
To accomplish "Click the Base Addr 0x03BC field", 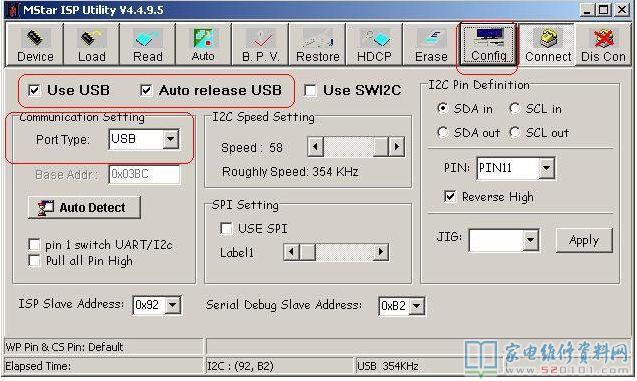I will [x=144, y=174].
